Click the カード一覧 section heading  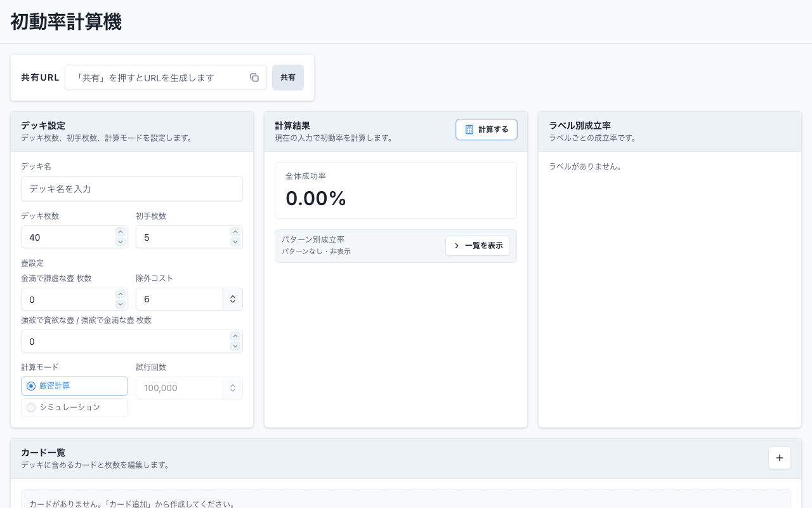click(x=43, y=453)
